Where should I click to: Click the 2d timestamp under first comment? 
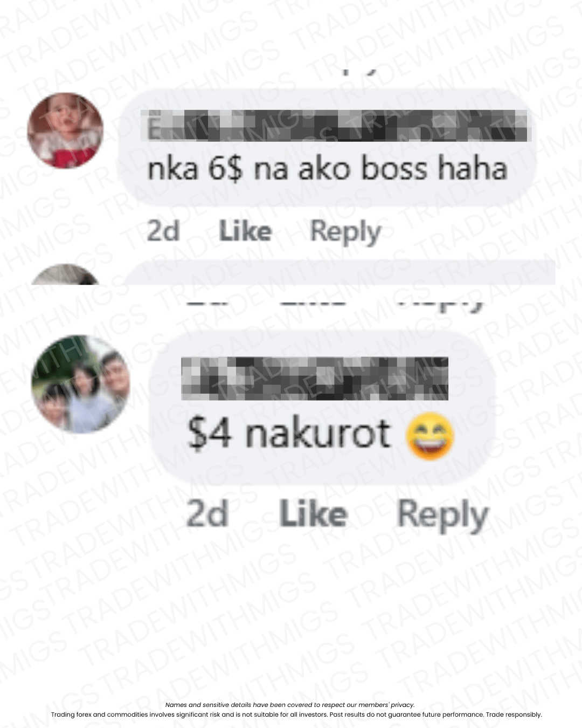pos(163,232)
